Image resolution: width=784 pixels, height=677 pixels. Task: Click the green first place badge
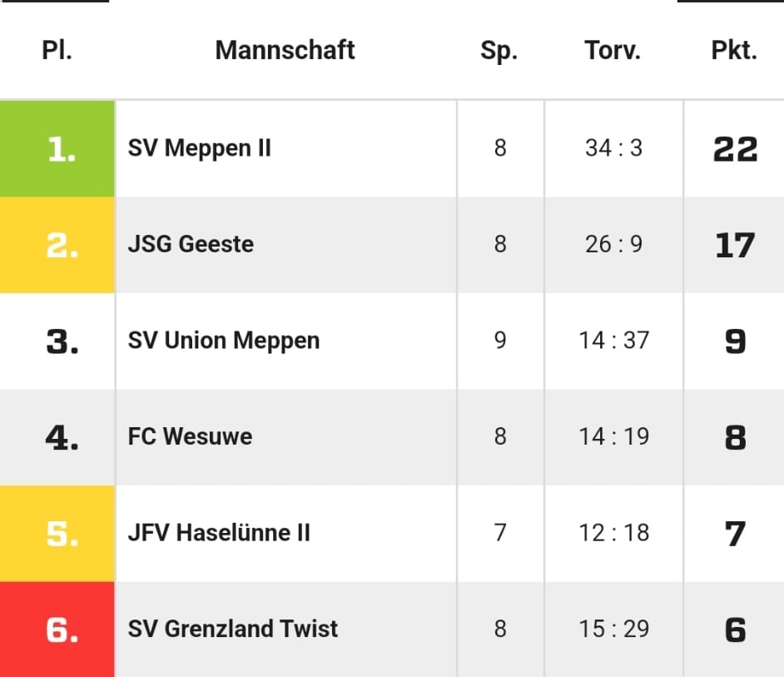(x=57, y=148)
